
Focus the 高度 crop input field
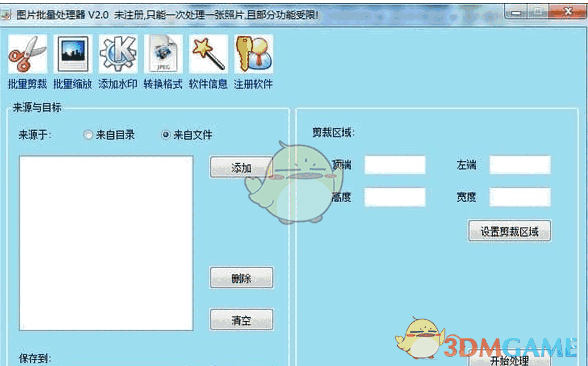pyautogui.click(x=395, y=197)
